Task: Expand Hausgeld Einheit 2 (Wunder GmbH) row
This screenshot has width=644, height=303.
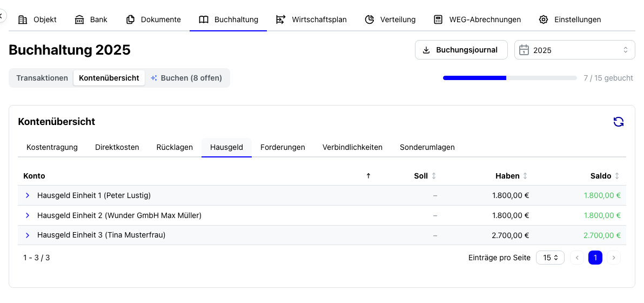Action: pyautogui.click(x=28, y=215)
